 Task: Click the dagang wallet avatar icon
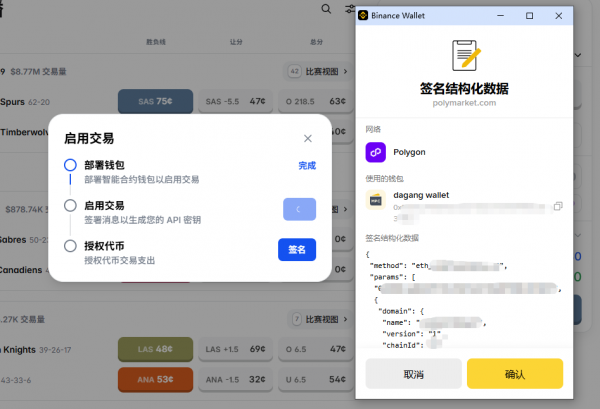(x=375, y=200)
